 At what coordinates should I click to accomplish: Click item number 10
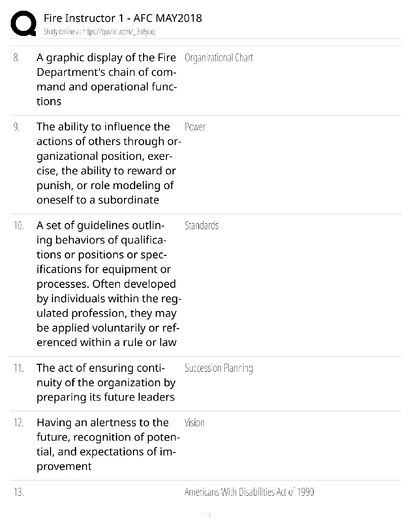tap(18, 226)
